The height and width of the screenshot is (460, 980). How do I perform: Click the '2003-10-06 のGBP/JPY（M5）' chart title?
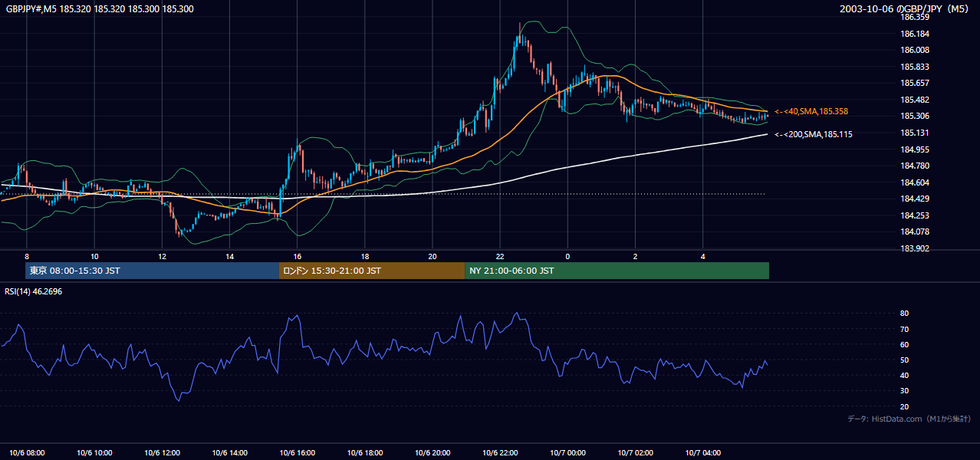[906, 8]
